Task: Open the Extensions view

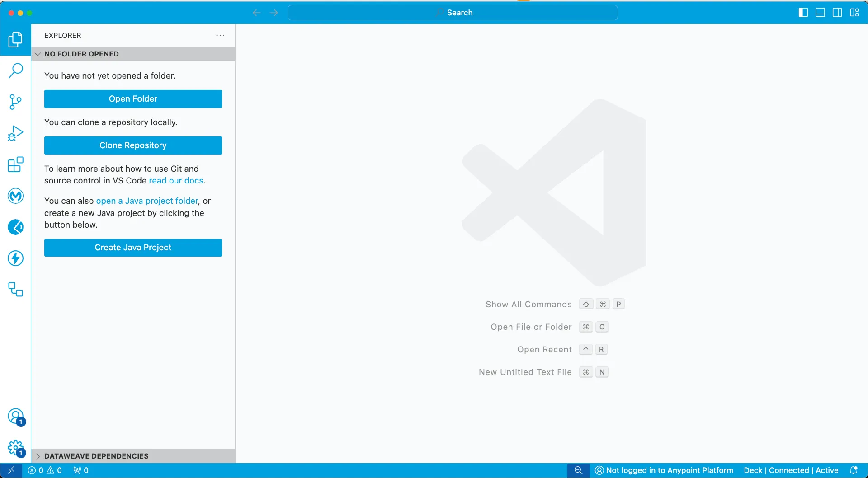Action: (15, 164)
